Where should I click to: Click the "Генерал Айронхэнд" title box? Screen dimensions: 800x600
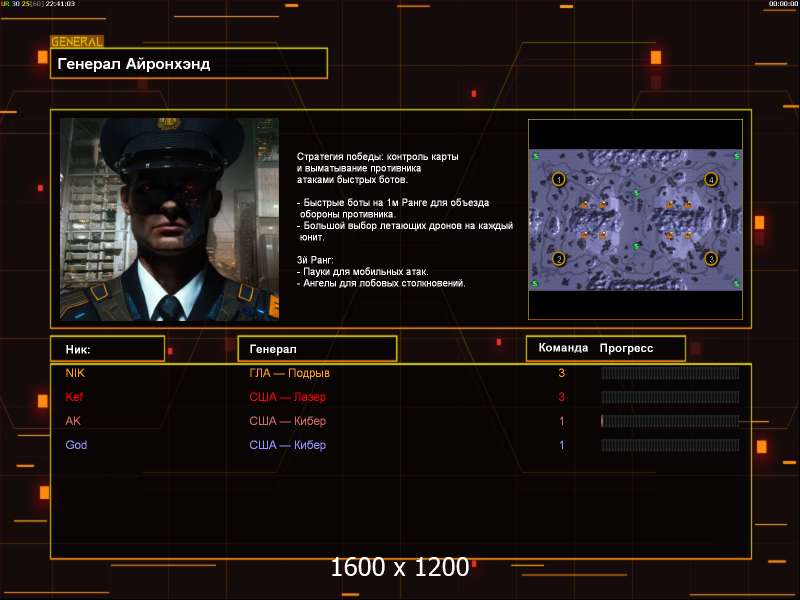coord(189,63)
